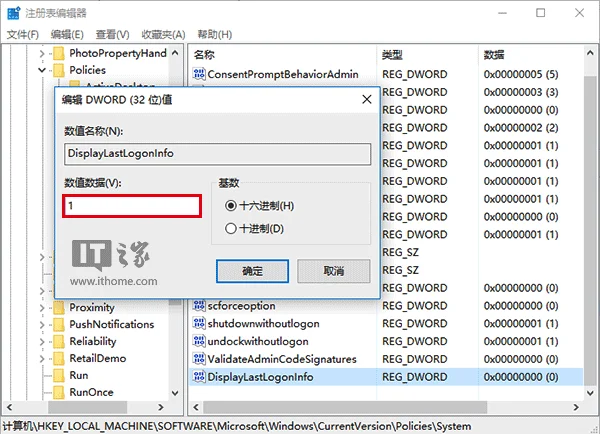The height and width of the screenshot is (434, 600).
Task: Open the 文件(F) menu
Action: coord(23,34)
